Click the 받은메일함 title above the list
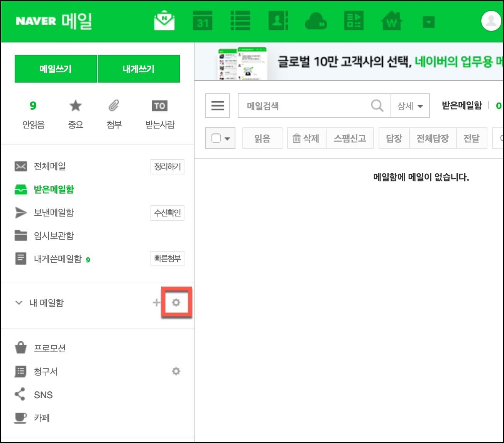504x443 pixels. point(462,105)
